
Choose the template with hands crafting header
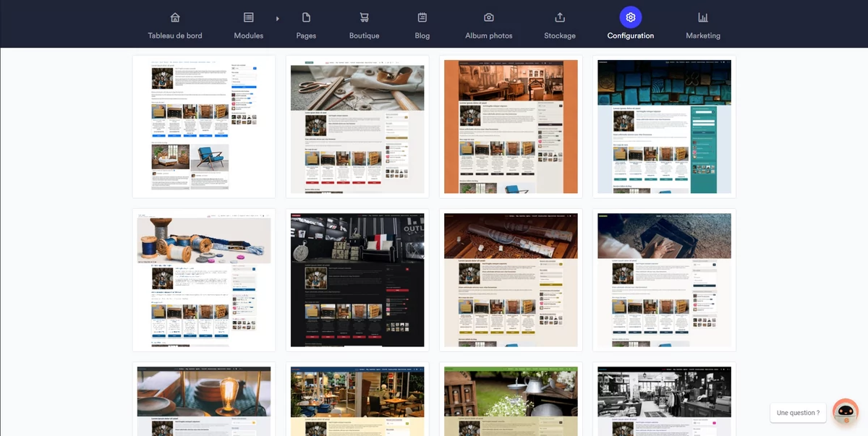pos(664,281)
